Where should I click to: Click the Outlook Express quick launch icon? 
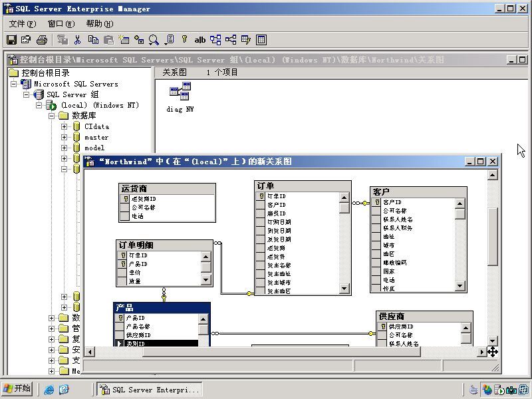64,390
